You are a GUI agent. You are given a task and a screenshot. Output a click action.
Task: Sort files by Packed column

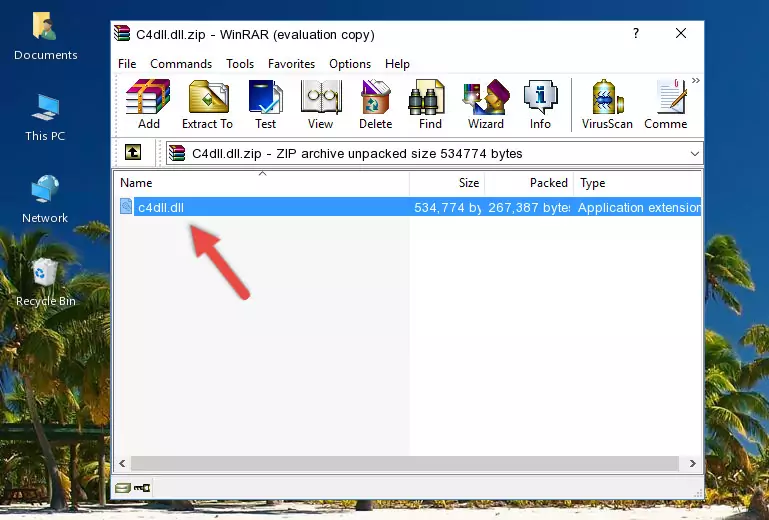pyautogui.click(x=529, y=183)
